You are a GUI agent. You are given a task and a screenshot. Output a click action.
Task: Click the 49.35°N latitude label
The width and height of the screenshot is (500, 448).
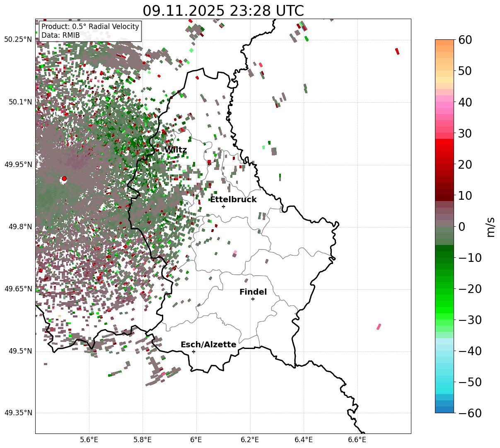(18, 413)
